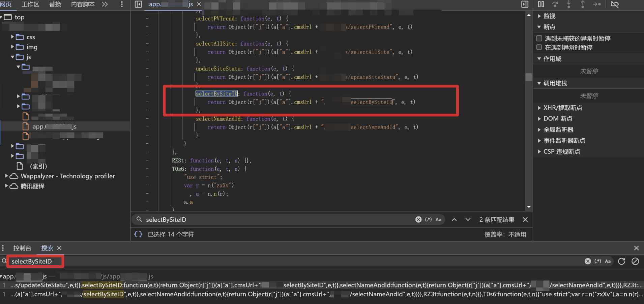Refresh the global search results

621,261
